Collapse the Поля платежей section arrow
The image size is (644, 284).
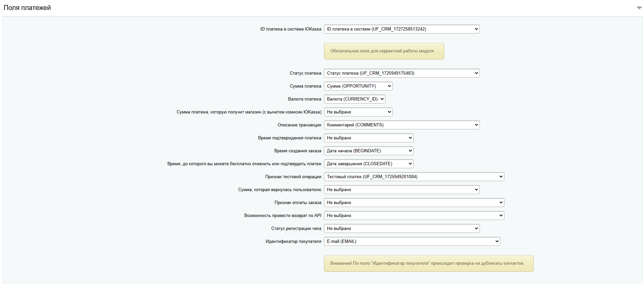coord(639,8)
